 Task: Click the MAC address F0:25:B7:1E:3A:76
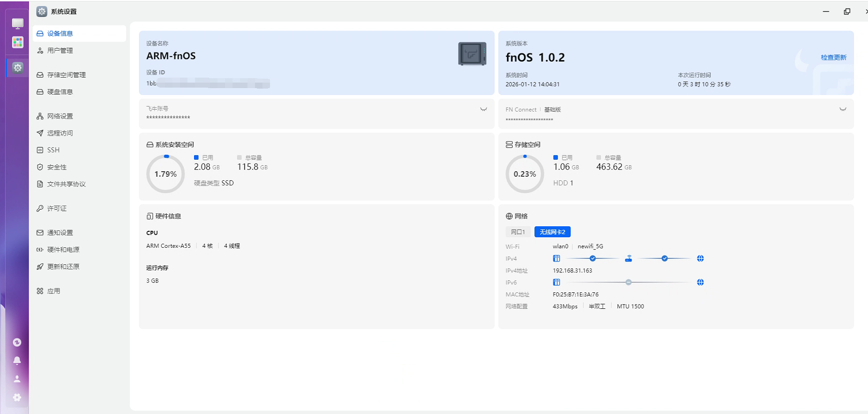pyautogui.click(x=575, y=295)
